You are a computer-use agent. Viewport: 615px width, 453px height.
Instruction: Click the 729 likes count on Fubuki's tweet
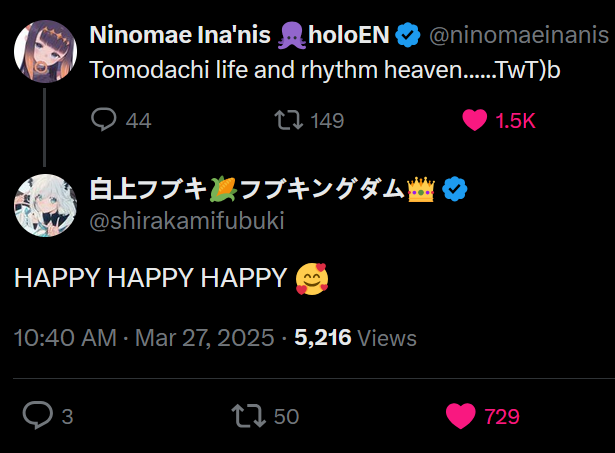[502, 415]
